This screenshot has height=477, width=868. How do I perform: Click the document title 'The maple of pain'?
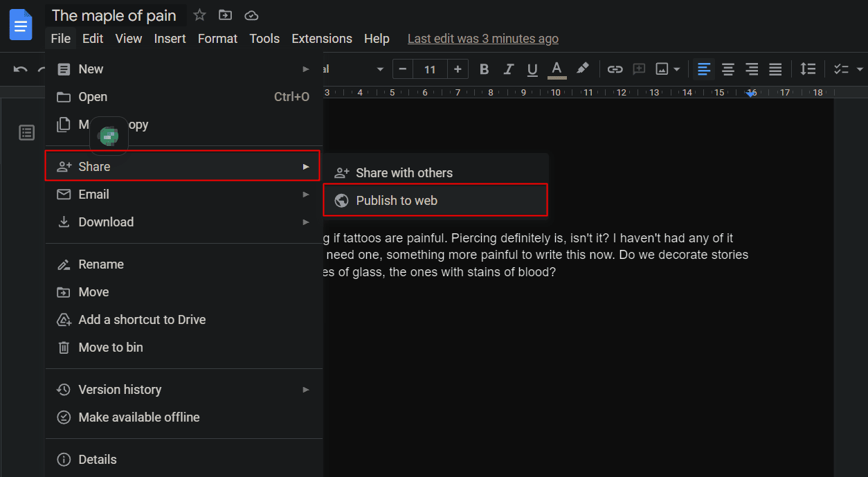tap(114, 15)
